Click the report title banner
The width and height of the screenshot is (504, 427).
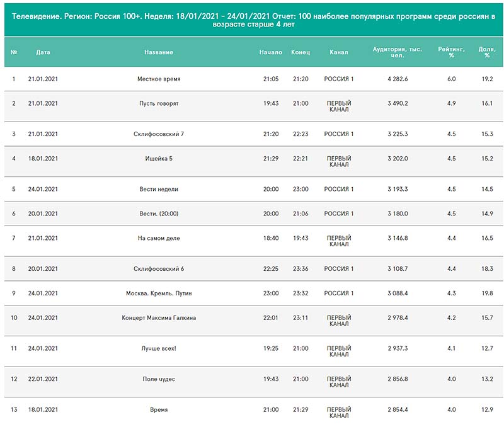254,20
